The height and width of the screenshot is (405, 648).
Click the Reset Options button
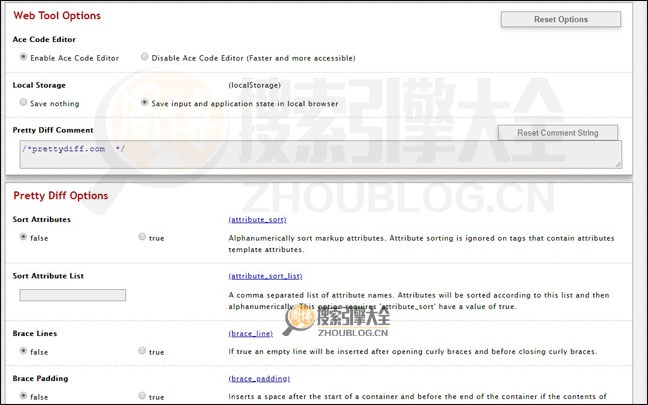click(561, 19)
